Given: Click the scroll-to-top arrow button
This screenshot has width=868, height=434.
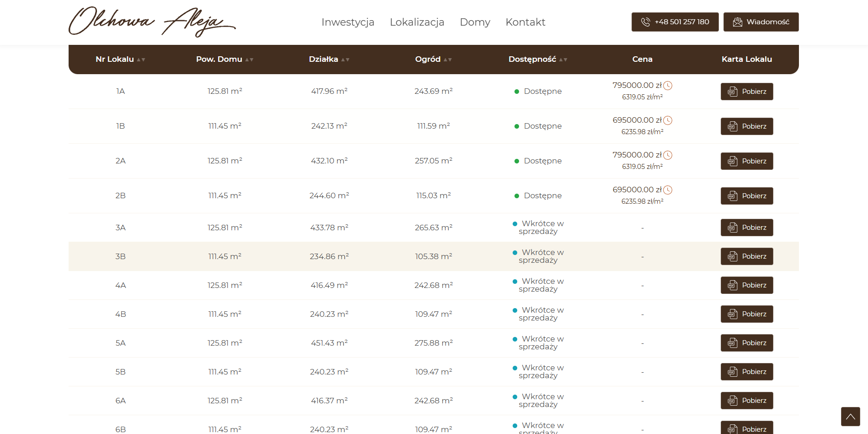Looking at the screenshot, I should pyautogui.click(x=850, y=417).
